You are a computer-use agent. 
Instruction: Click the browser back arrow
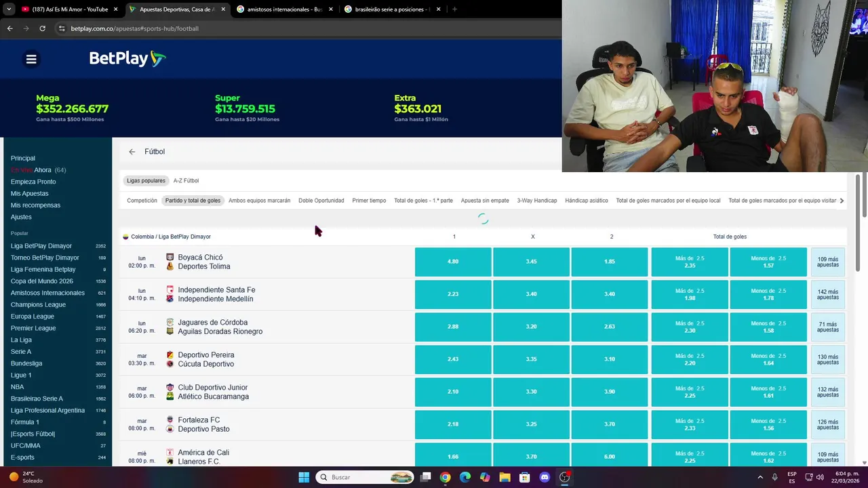click(x=9, y=28)
